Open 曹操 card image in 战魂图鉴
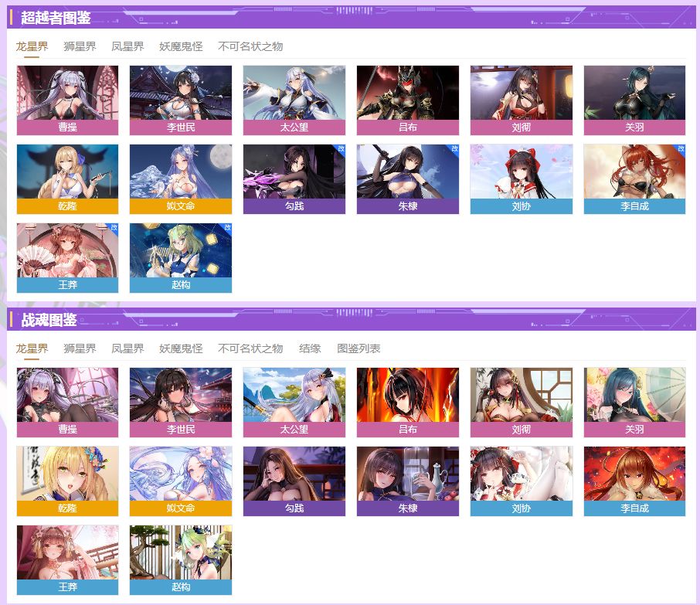700x605 pixels. pos(67,395)
